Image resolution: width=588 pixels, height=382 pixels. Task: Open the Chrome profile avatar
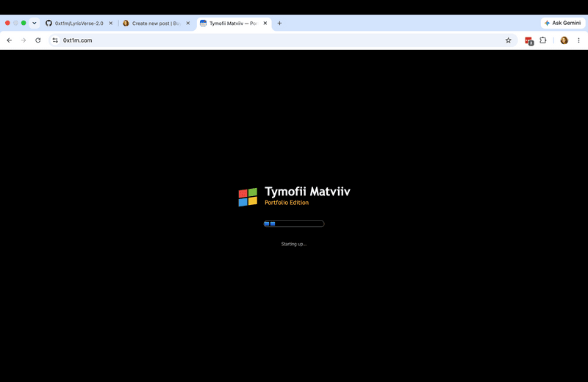tap(564, 40)
